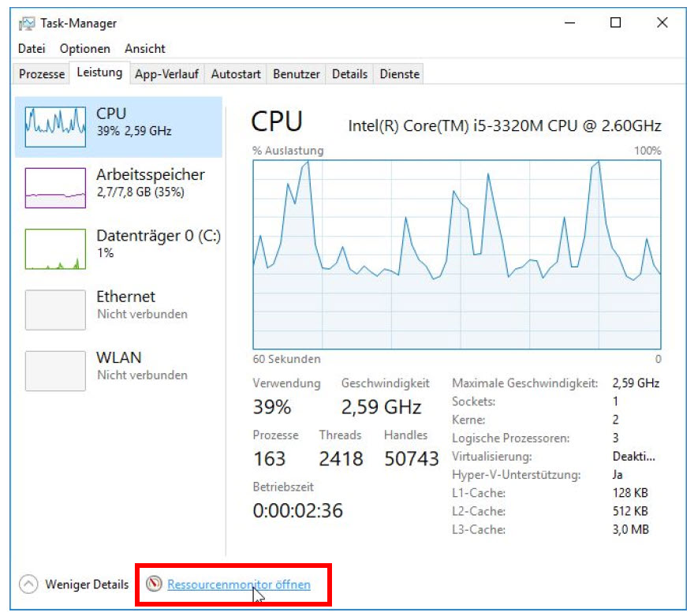This screenshot has width=694, height=616.
Task: Click the Ressourcenmonitor öffnen link
Action: [239, 584]
